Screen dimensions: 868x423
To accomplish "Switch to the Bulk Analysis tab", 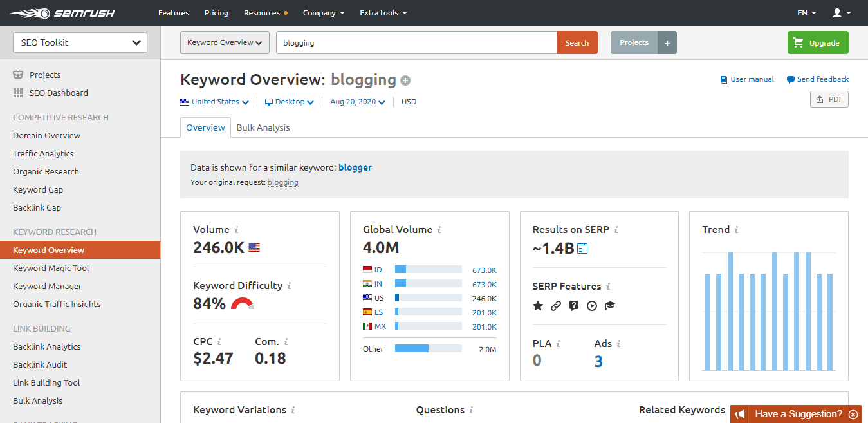I will tap(263, 127).
